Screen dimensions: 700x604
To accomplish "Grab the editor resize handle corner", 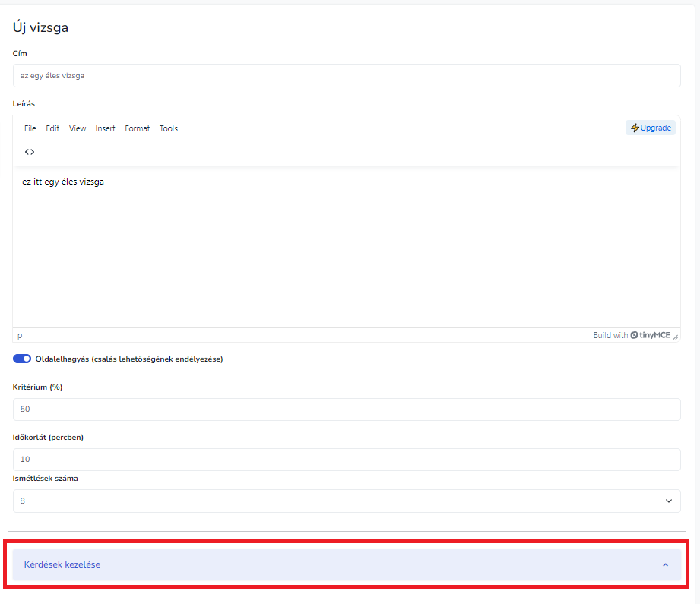I will click(x=676, y=336).
